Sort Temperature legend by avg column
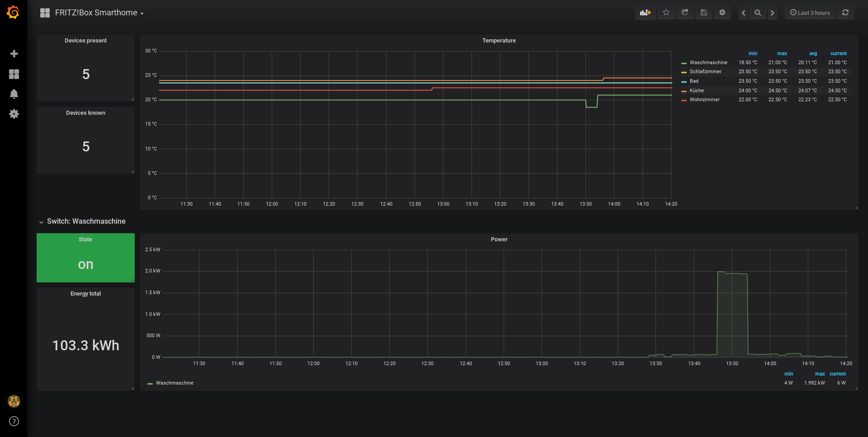This screenshot has height=437, width=868. pyautogui.click(x=813, y=53)
